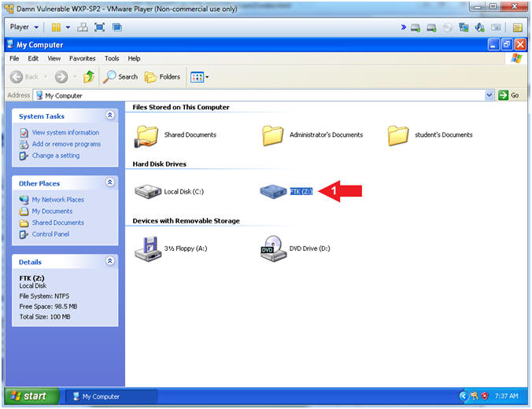Click the Search magnifier toolbar button

point(120,77)
